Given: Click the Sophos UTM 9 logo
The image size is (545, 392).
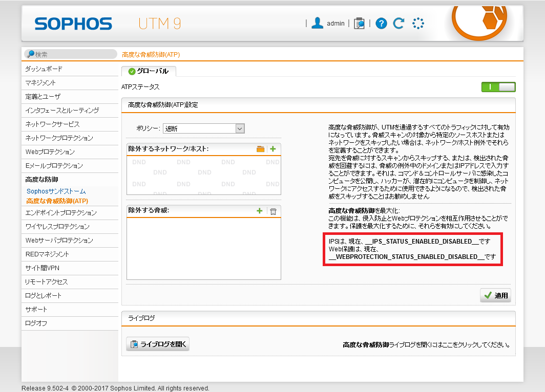Looking at the screenshot, I should (x=108, y=24).
